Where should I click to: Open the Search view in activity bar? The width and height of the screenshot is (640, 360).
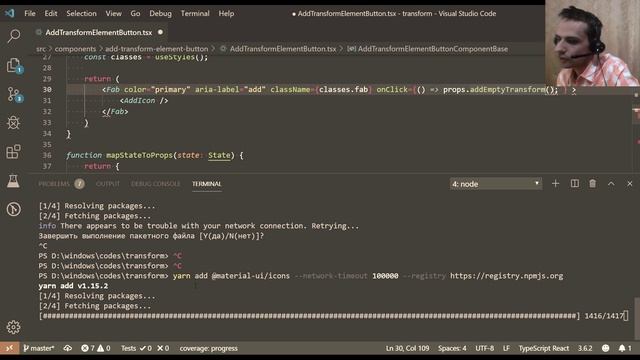13,36
